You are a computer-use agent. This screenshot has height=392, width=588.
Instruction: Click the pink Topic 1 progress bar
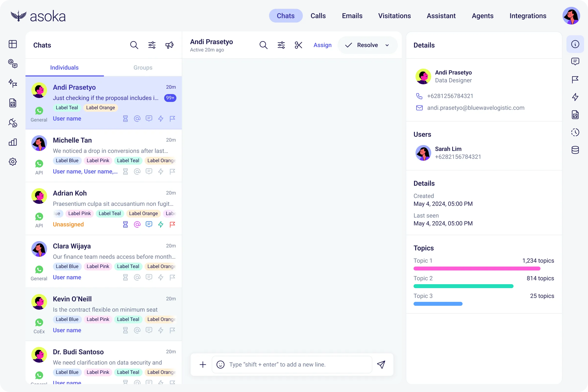tap(477, 269)
